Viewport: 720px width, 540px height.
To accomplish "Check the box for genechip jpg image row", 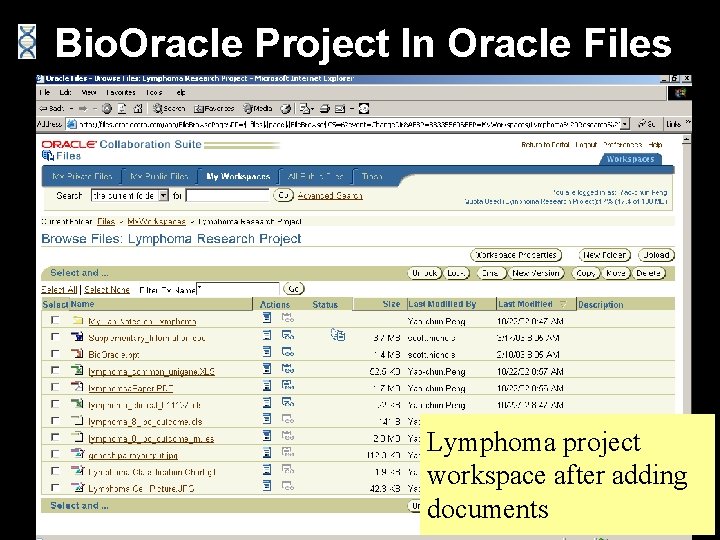I will point(55,454).
